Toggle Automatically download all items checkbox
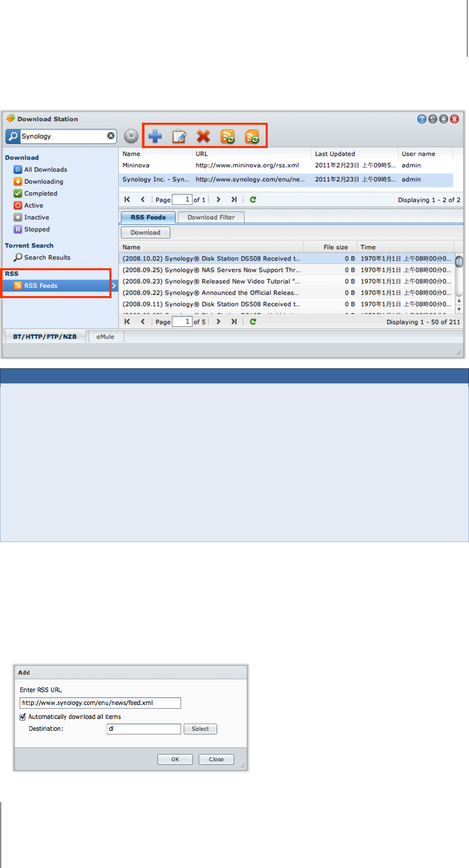Viewport: 469px width, 868px height. pos(23,717)
